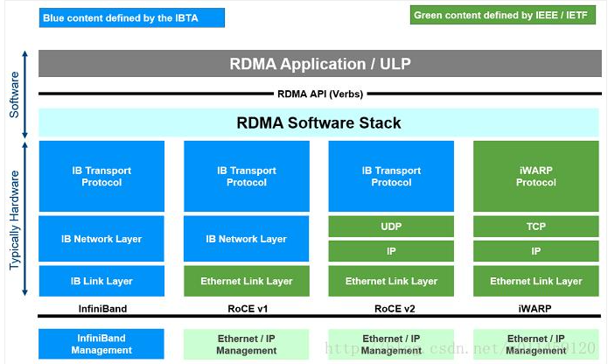This screenshot has height=364, width=608.
Task: Click Ethernet Link Layer under RoCE v1
Action: [x=246, y=281]
